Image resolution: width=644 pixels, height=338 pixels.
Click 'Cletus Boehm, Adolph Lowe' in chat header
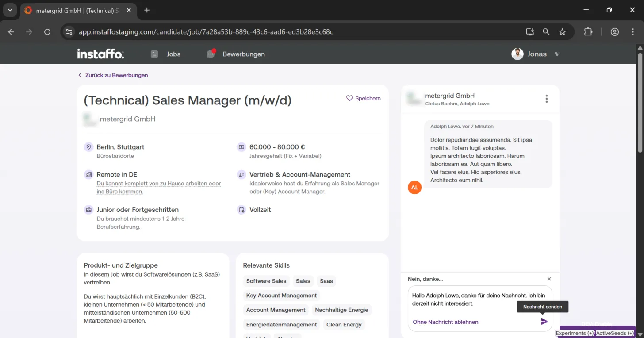[457, 104]
